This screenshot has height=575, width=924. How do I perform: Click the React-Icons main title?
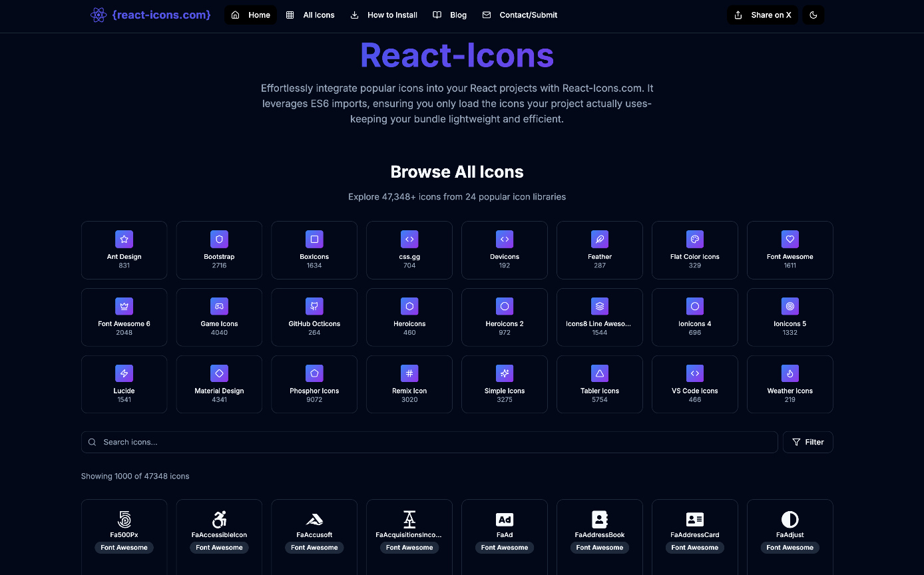pos(457,55)
